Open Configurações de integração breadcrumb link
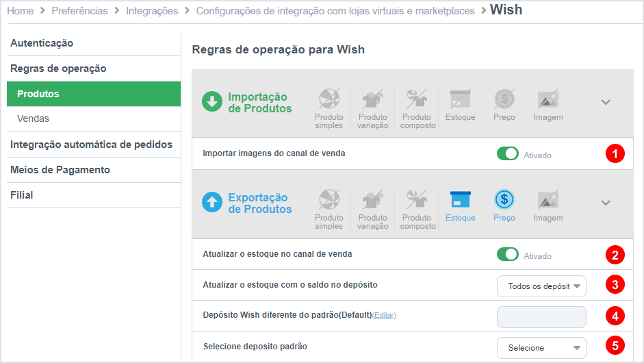Screen dimensions: 644x363 click(x=335, y=11)
